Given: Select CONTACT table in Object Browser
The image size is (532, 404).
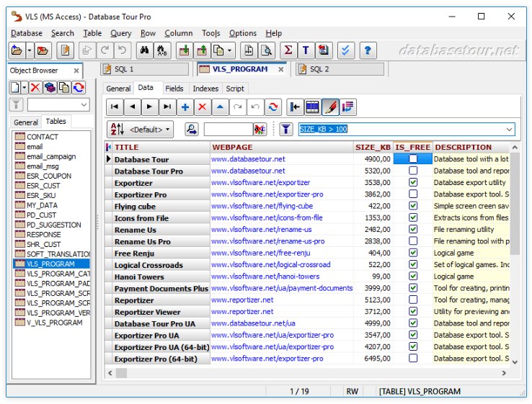Looking at the screenshot, I should [x=43, y=137].
